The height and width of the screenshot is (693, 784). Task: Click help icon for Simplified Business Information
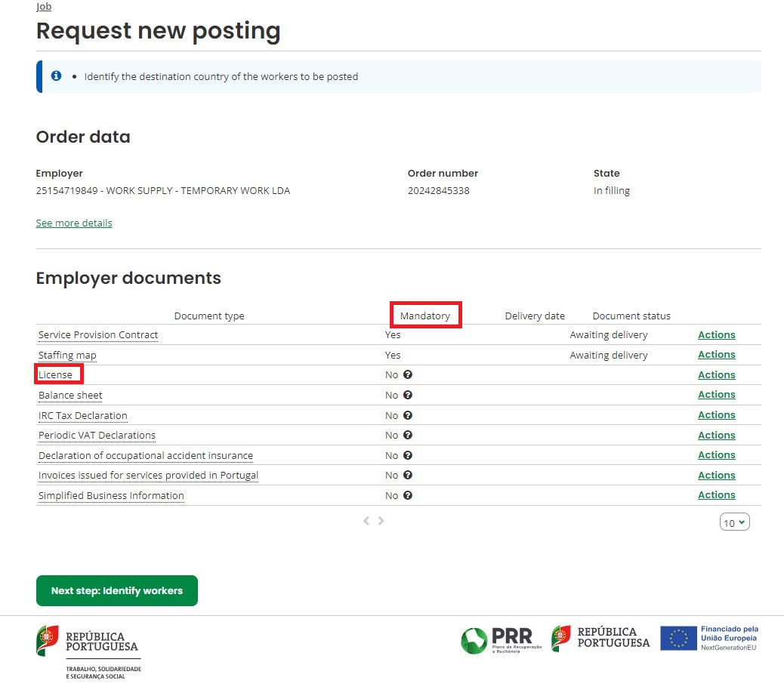click(x=408, y=495)
